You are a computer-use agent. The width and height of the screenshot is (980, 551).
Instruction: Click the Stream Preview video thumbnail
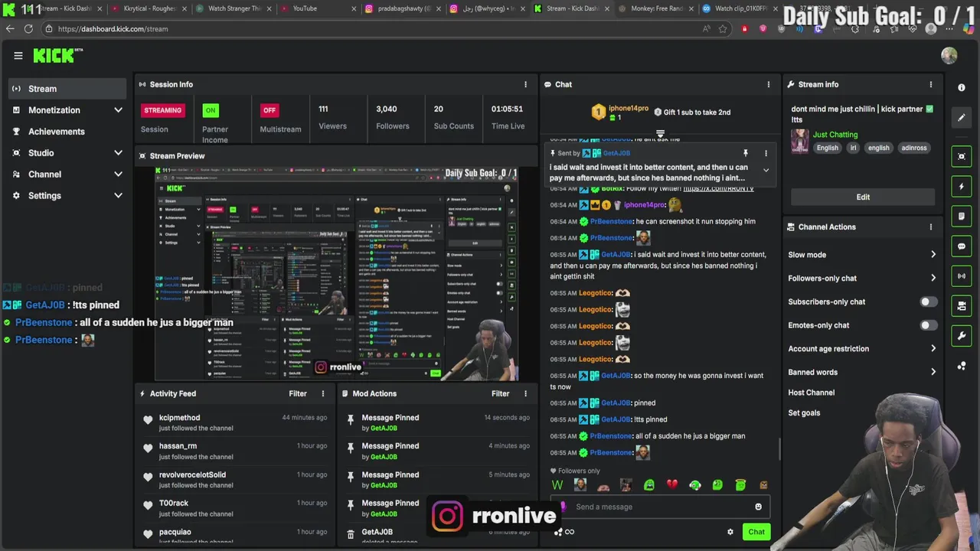[337, 273]
